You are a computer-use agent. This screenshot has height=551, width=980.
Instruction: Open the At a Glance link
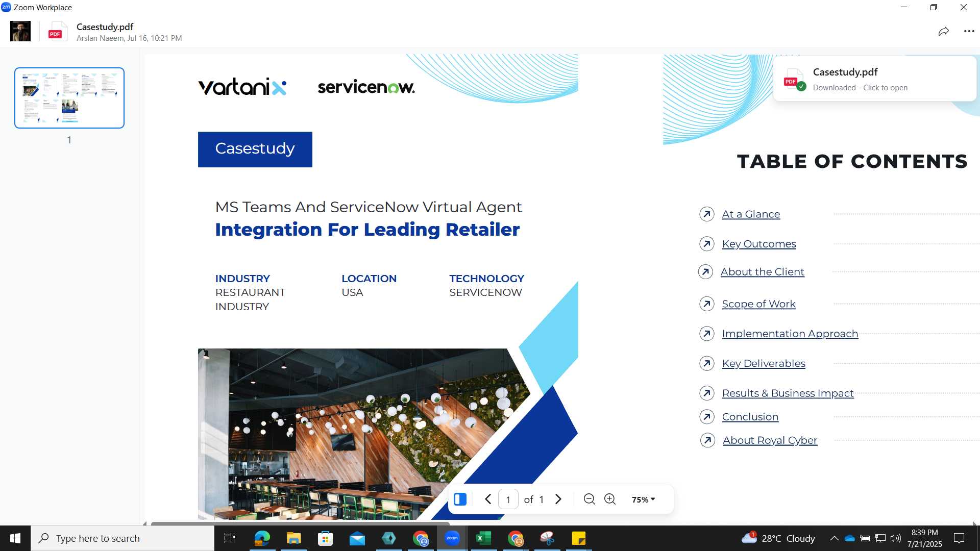click(x=751, y=214)
